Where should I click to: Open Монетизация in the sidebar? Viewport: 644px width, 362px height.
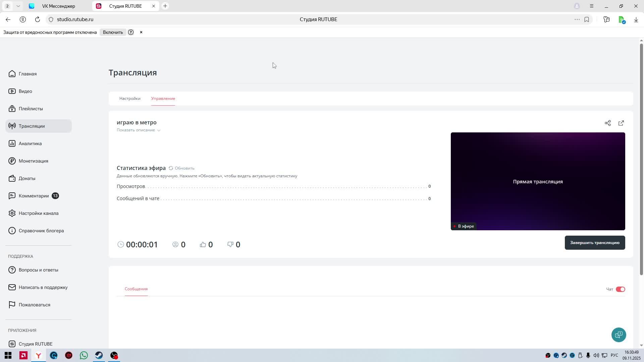33,161
